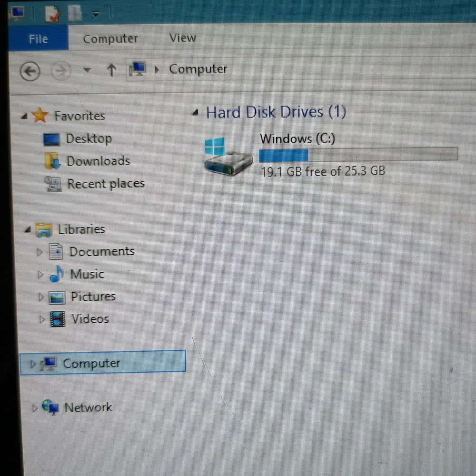
Task: Click the Back navigation arrow
Action: click(x=30, y=71)
